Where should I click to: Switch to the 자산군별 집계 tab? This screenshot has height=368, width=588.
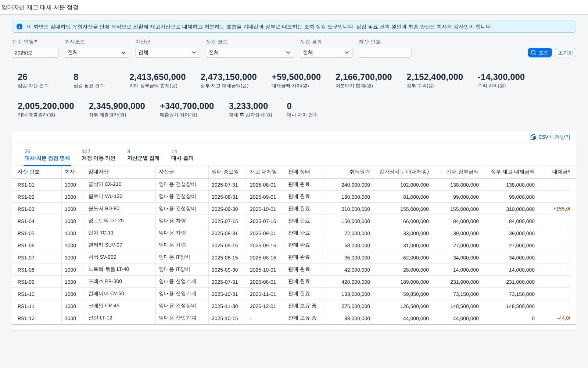coord(143,155)
